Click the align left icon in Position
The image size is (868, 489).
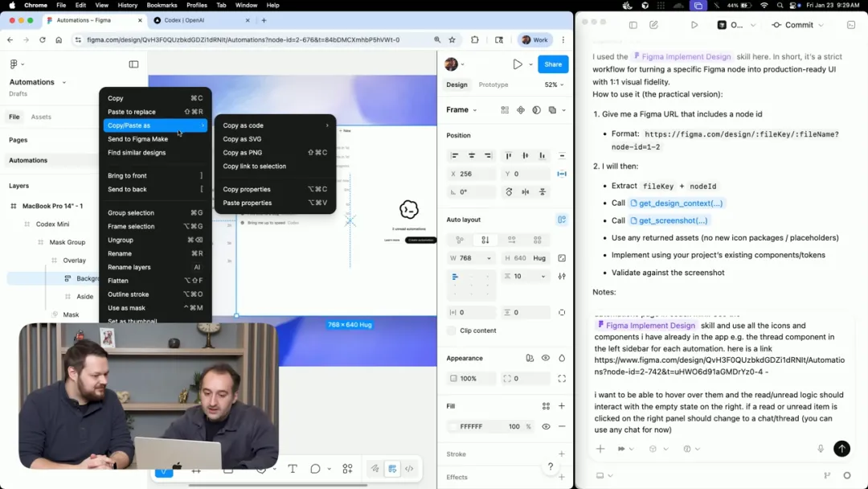pos(455,155)
